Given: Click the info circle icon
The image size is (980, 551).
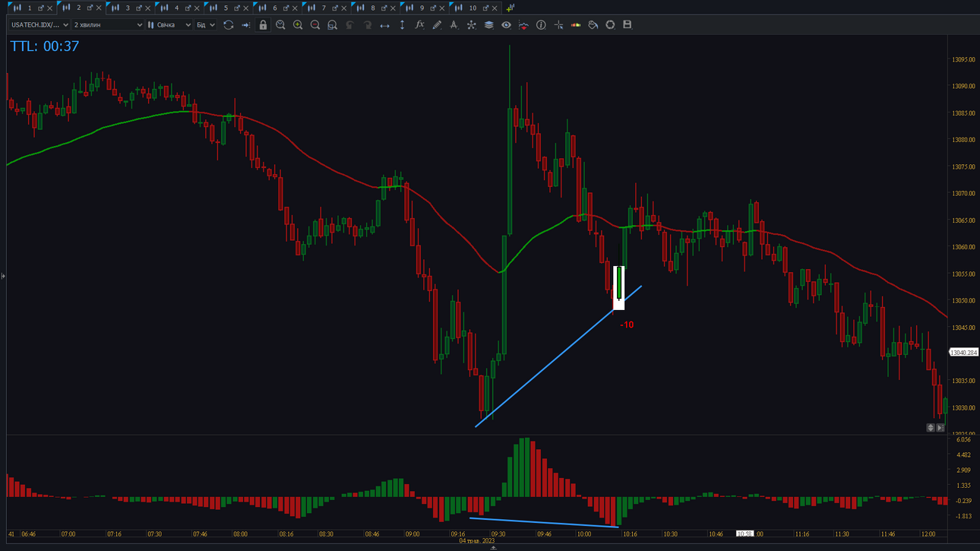Looking at the screenshot, I should (x=541, y=25).
